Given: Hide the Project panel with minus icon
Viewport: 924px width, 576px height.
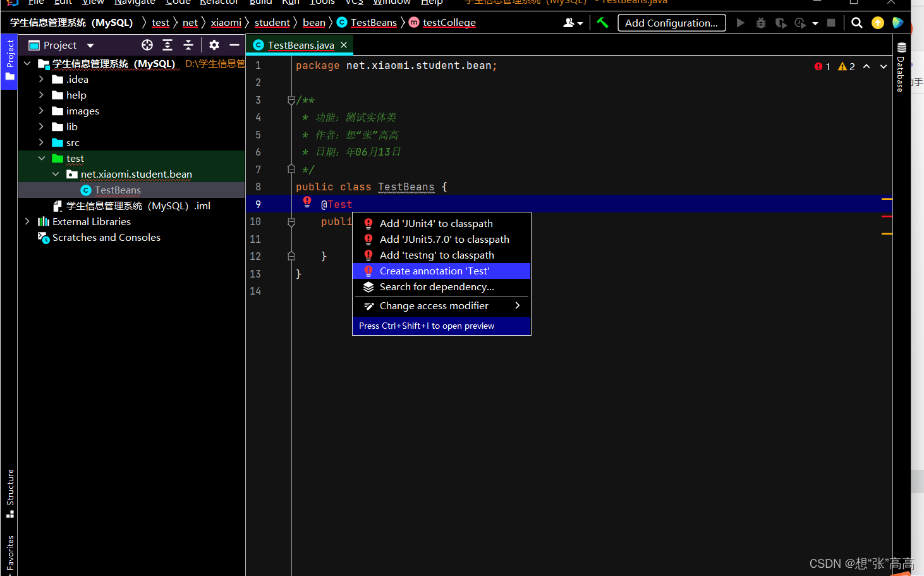Looking at the screenshot, I should click(234, 45).
